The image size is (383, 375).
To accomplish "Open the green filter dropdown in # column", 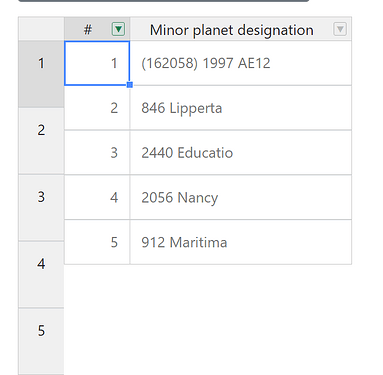I will click(118, 29).
